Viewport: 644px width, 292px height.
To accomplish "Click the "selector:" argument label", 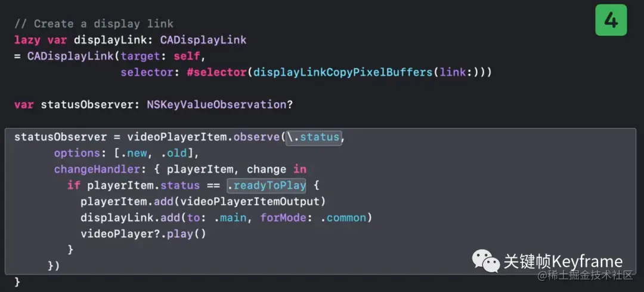I will click(x=150, y=72).
